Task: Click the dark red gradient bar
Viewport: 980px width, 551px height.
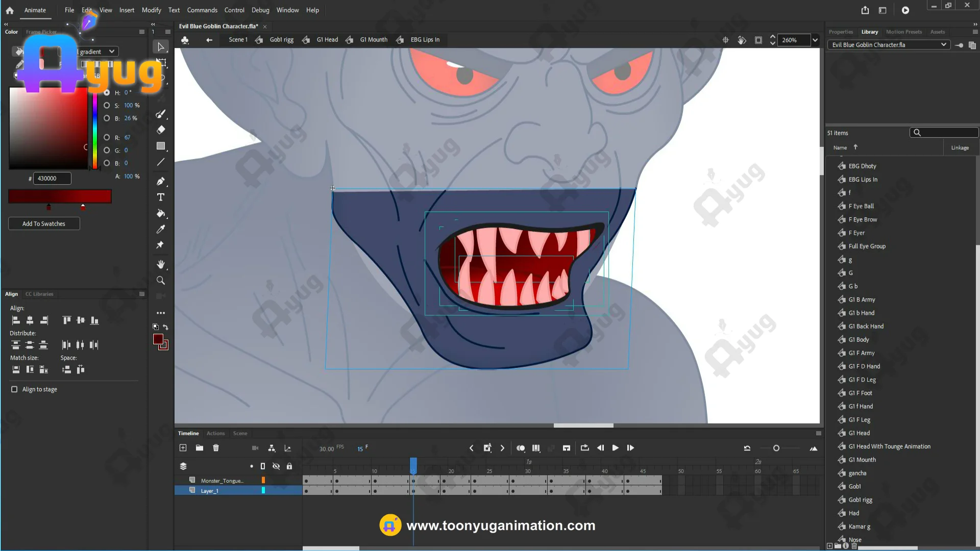Action: (x=60, y=196)
